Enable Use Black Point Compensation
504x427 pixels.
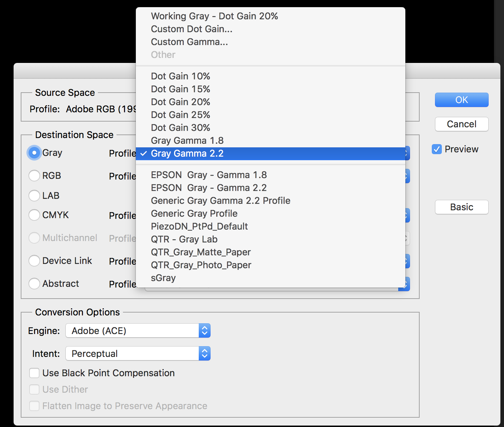[34, 373]
